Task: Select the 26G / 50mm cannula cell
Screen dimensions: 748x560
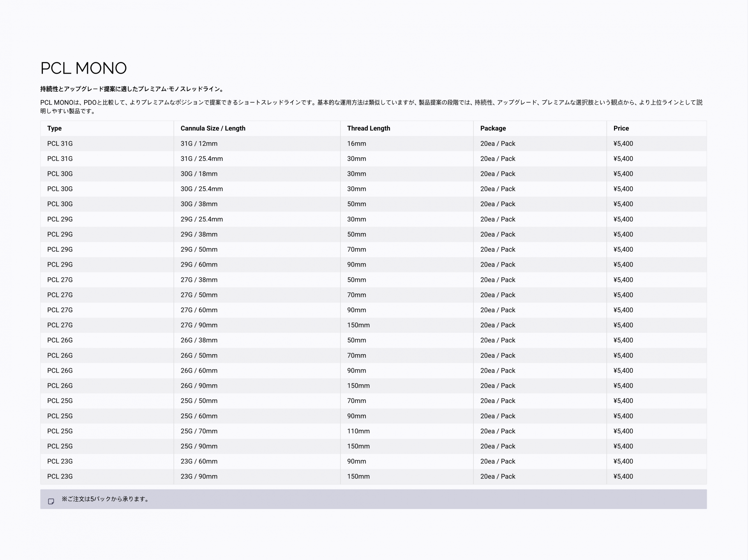Action: 257,355
